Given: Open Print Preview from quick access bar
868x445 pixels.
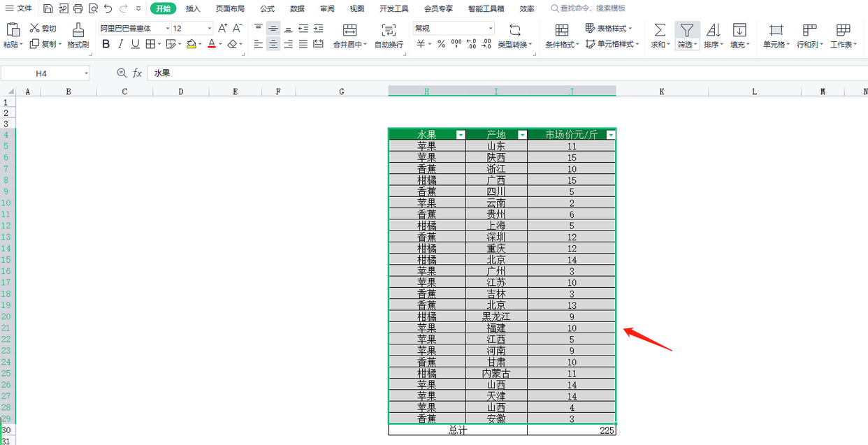Looking at the screenshot, I should [93, 8].
